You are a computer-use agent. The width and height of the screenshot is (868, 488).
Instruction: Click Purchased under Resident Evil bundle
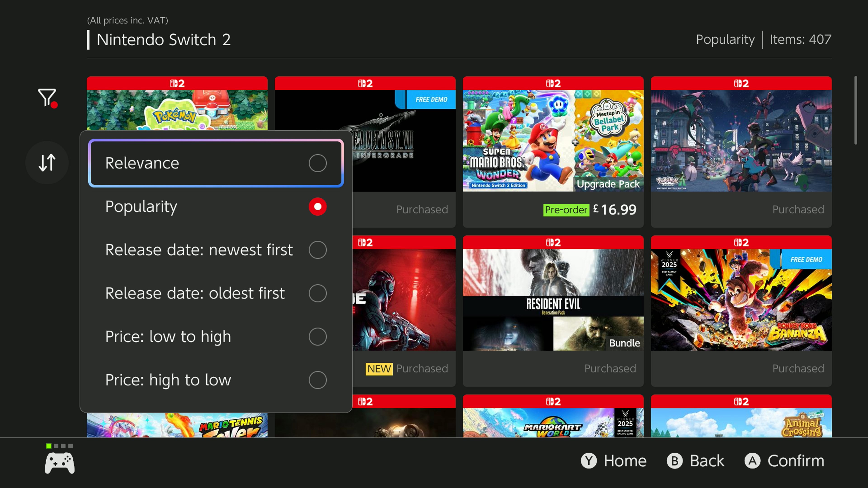[610, 369]
